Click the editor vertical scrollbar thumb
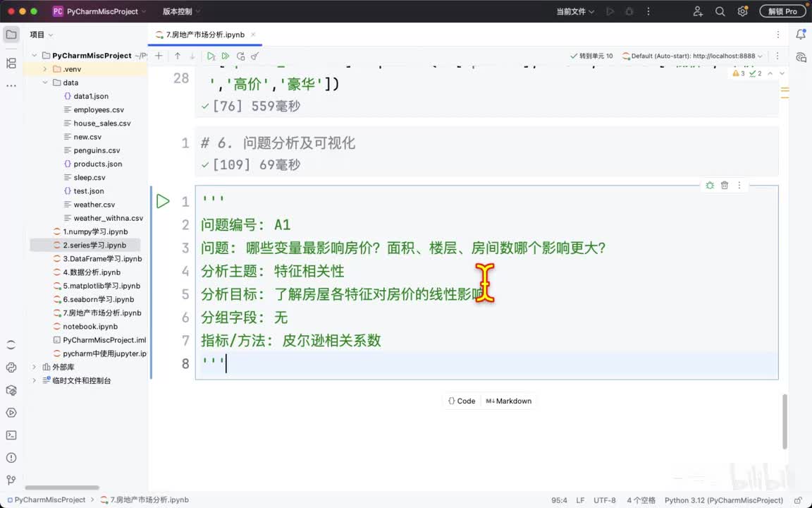812x508 pixels. point(785,421)
